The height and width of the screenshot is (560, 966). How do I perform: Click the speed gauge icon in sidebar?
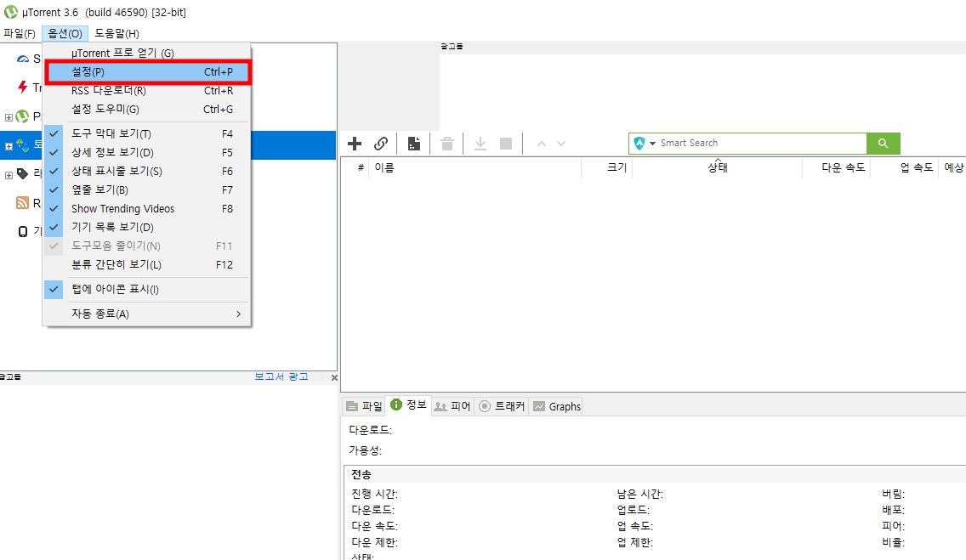[23, 59]
